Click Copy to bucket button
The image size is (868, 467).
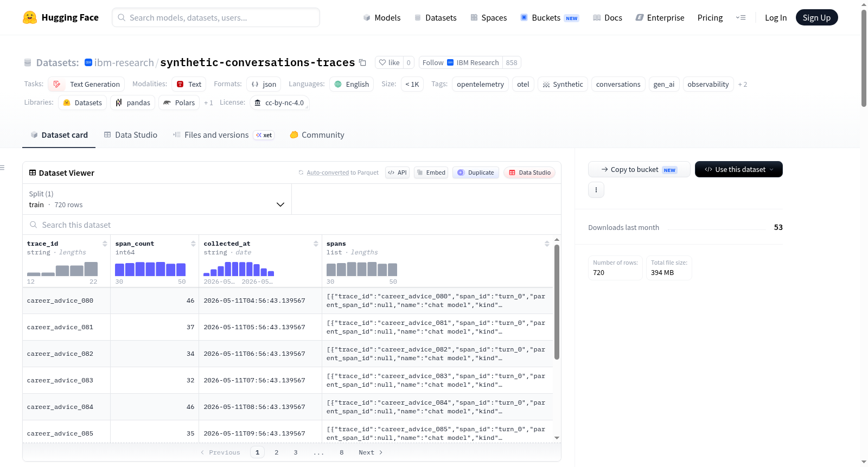click(x=639, y=169)
